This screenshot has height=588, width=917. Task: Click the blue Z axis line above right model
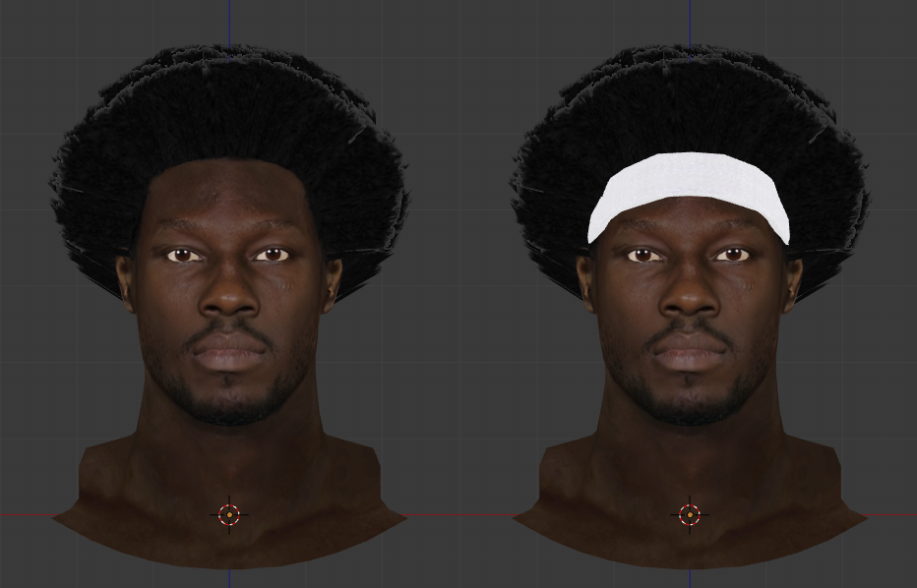tap(690, 20)
